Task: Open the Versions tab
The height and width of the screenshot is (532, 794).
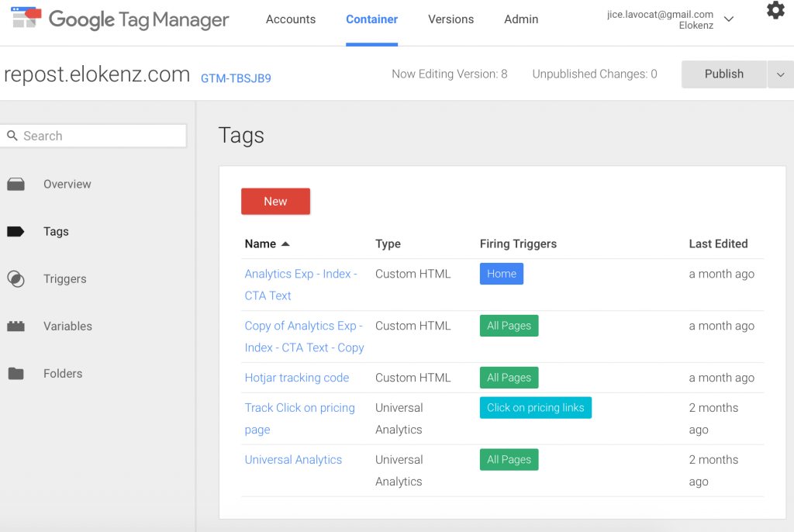Action: pyautogui.click(x=451, y=19)
